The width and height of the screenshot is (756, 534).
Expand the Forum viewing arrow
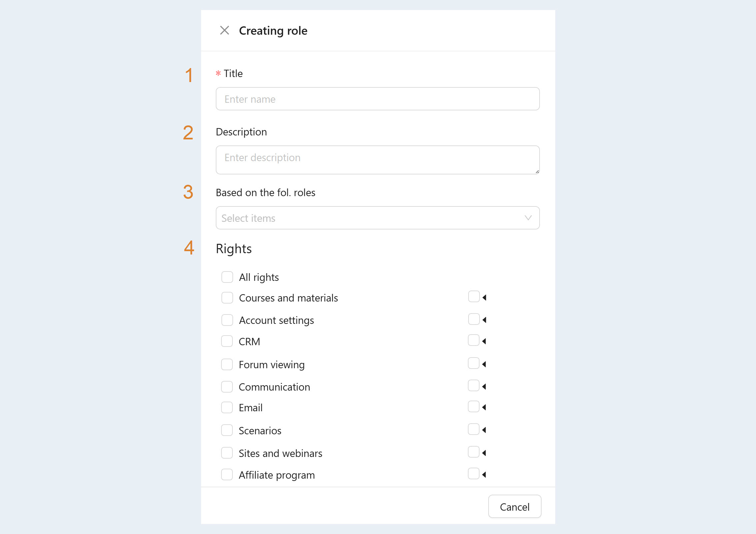tap(484, 364)
